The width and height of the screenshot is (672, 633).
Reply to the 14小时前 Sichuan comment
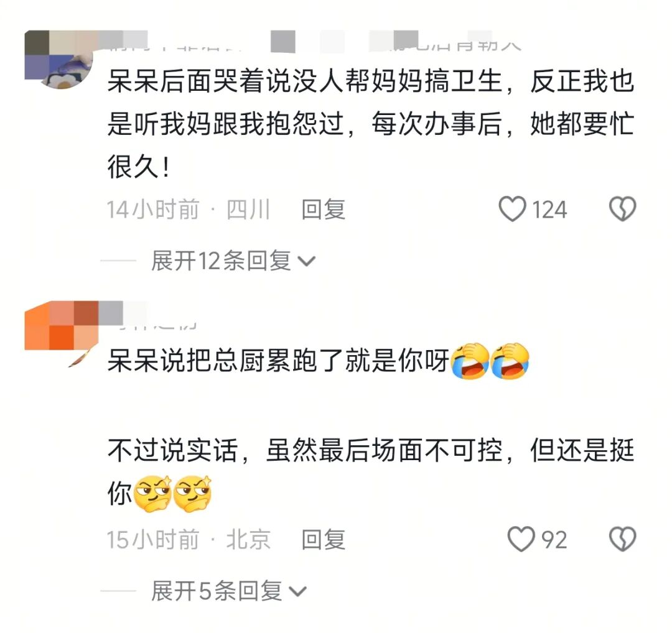pos(323,210)
